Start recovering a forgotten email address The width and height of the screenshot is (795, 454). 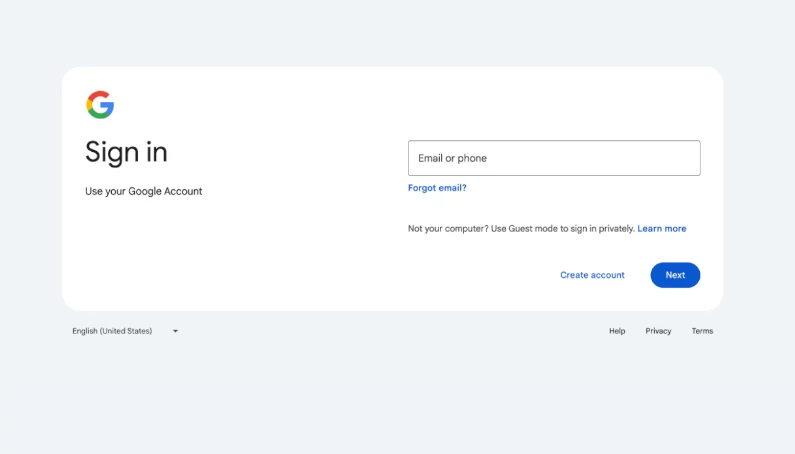click(x=437, y=188)
